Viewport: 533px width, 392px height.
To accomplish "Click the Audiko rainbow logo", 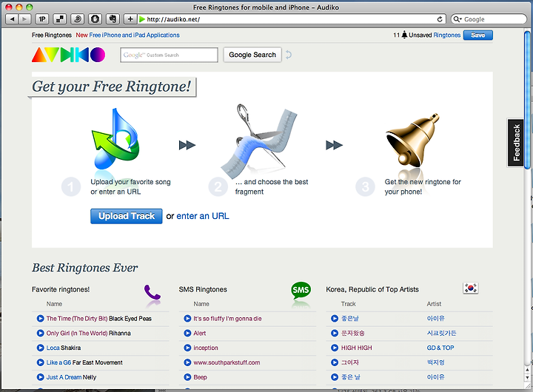I will point(69,55).
